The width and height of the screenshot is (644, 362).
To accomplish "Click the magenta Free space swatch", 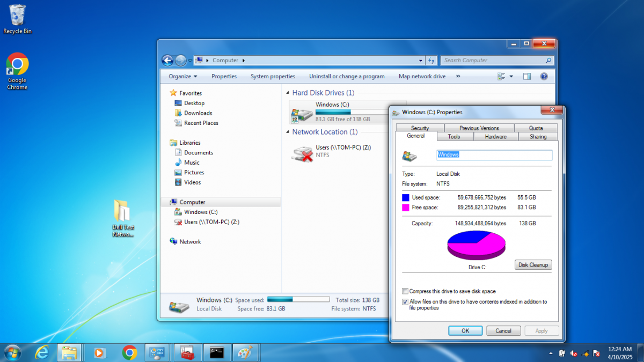I will pos(406,207).
